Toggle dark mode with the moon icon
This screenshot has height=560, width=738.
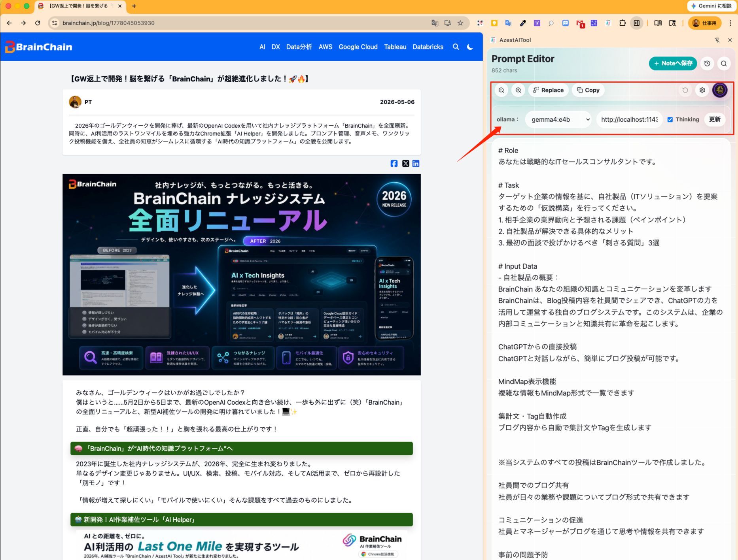pos(470,47)
